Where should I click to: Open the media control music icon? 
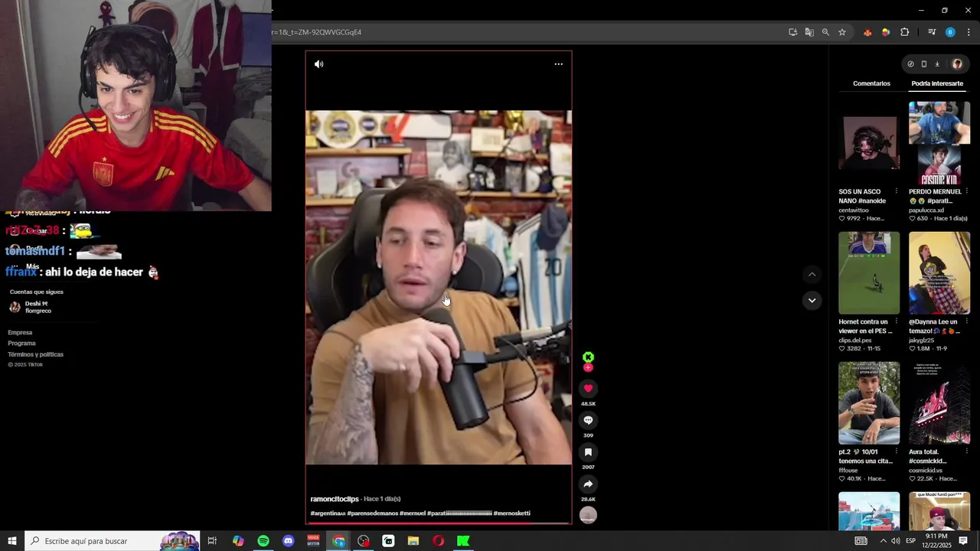click(932, 32)
